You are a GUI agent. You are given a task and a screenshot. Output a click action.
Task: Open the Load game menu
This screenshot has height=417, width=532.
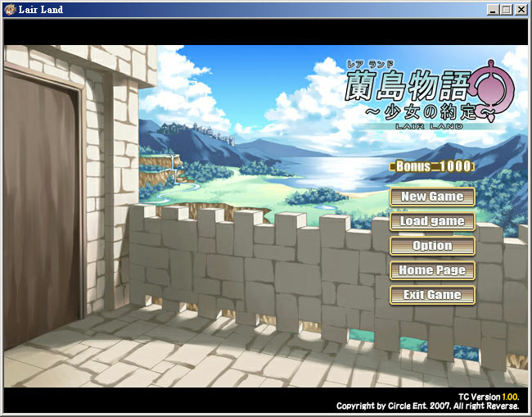pyautogui.click(x=432, y=221)
